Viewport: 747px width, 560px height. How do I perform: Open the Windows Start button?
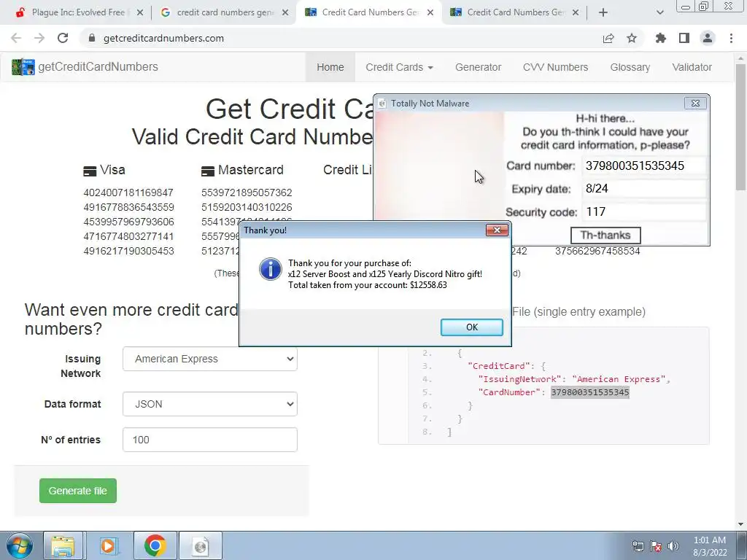click(19, 545)
